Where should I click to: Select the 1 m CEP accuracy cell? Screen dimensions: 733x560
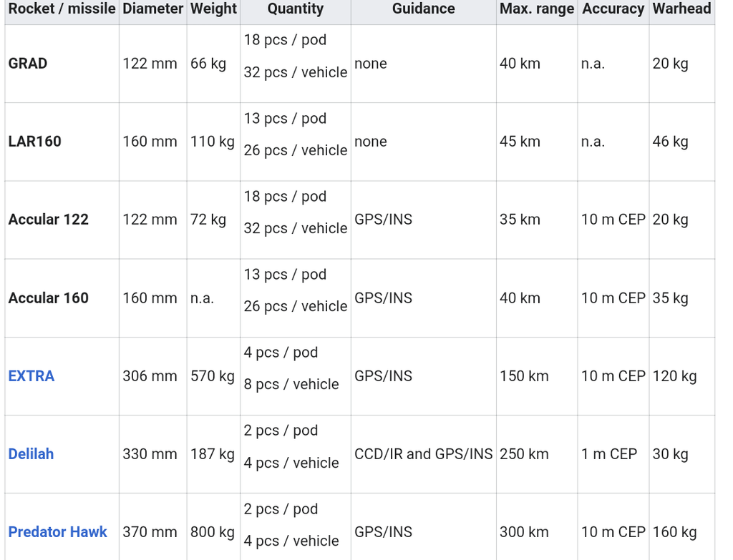[x=609, y=454]
